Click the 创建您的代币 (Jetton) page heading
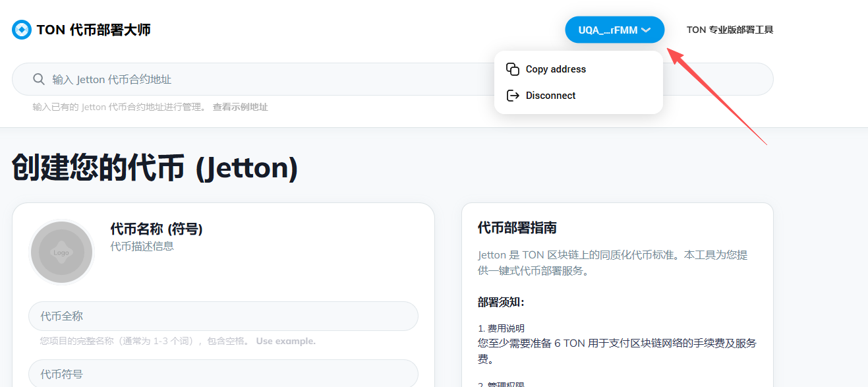The image size is (868, 387). pyautogui.click(x=155, y=168)
